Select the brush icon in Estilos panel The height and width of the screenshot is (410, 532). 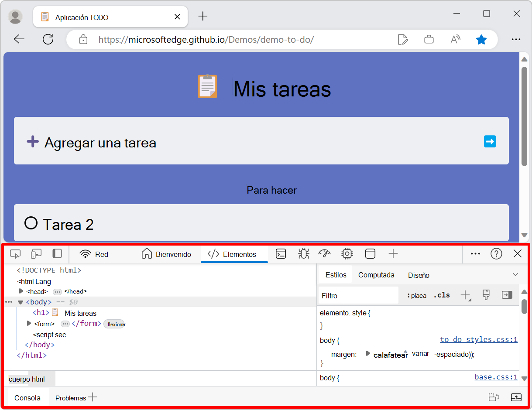click(x=486, y=294)
